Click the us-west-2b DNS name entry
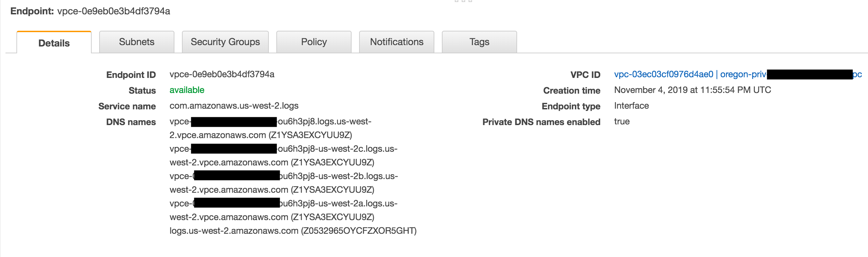 (284, 183)
